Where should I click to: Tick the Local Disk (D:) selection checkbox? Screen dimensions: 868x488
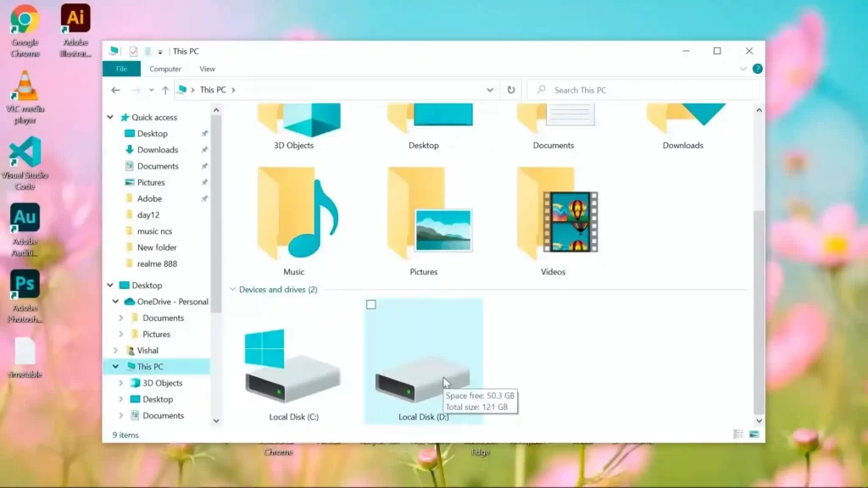[371, 304]
